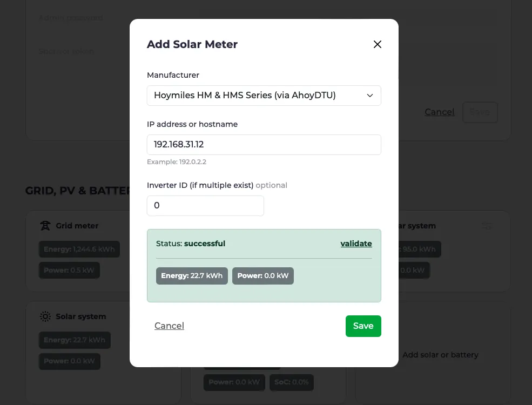Click the Example: 192.0.2.2 hint text
The height and width of the screenshot is (405, 532).
[x=177, y=162]
